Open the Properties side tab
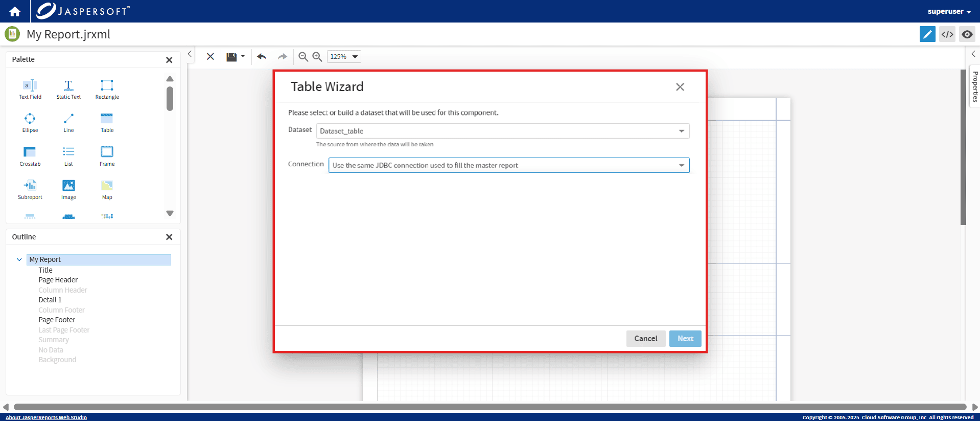 click(975, 86)
